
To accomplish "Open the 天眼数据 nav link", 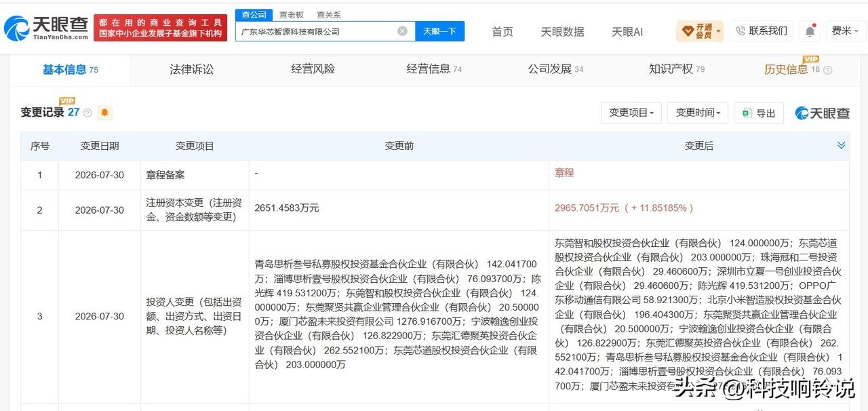I will [562, 31].
